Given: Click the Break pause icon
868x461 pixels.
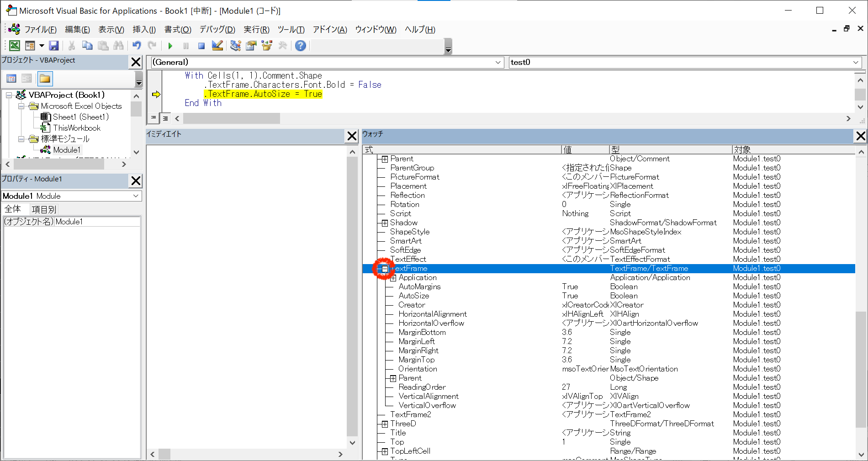Looking at the screenshot, I should coord(186,46).
